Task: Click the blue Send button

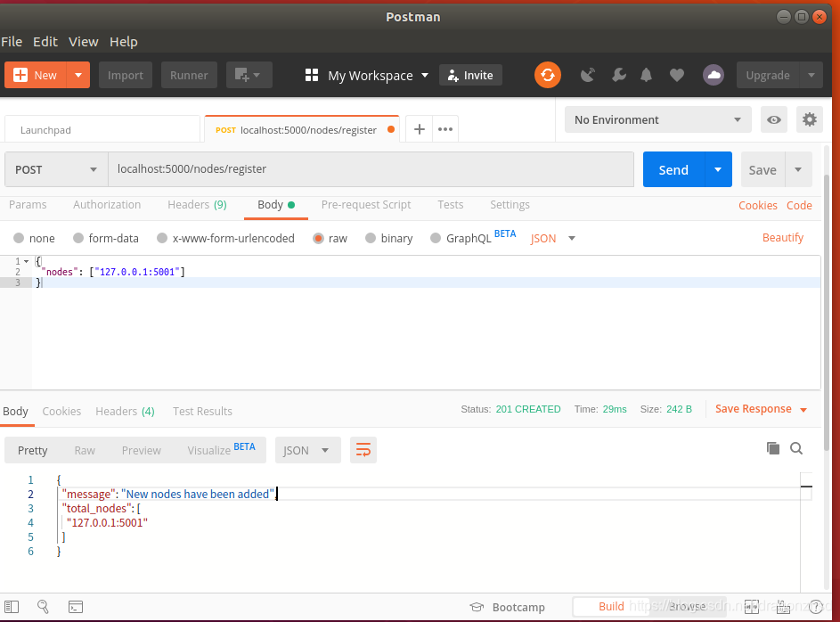Action: click(673, 169)
